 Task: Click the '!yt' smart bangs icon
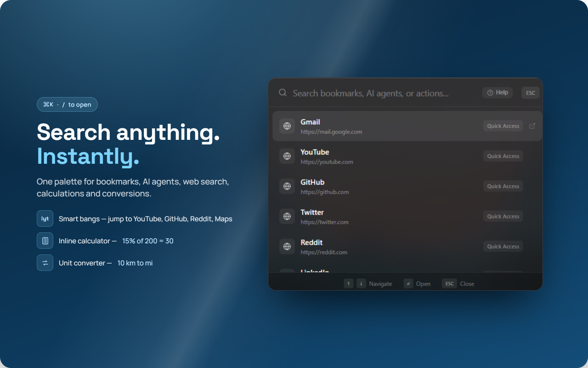coord(45,218)
